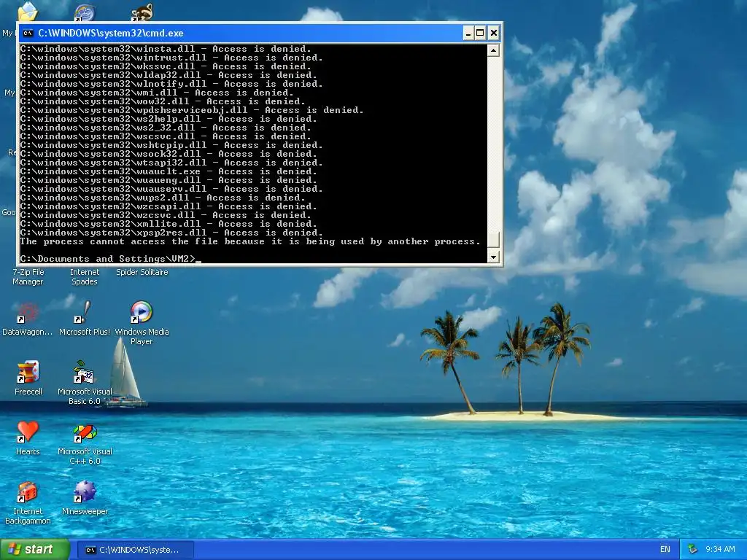Click the C:\Documents and Settings\VM2> prompt line

coord(111,259)
